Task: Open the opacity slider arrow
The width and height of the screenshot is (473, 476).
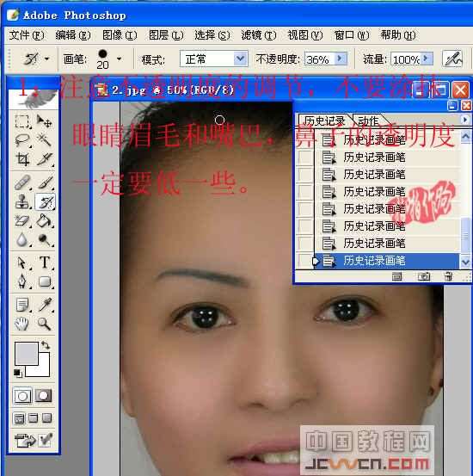Action: point(340,59)
